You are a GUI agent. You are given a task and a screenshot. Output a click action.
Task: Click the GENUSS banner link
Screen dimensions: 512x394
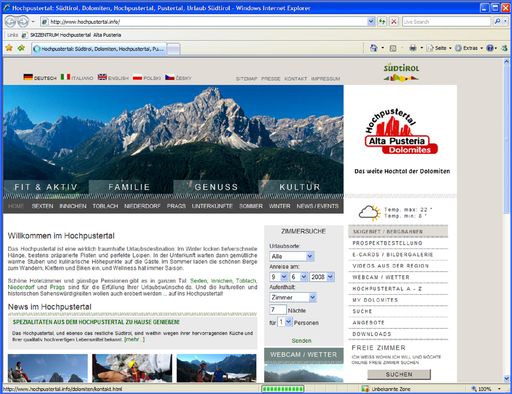pos(216,187)
